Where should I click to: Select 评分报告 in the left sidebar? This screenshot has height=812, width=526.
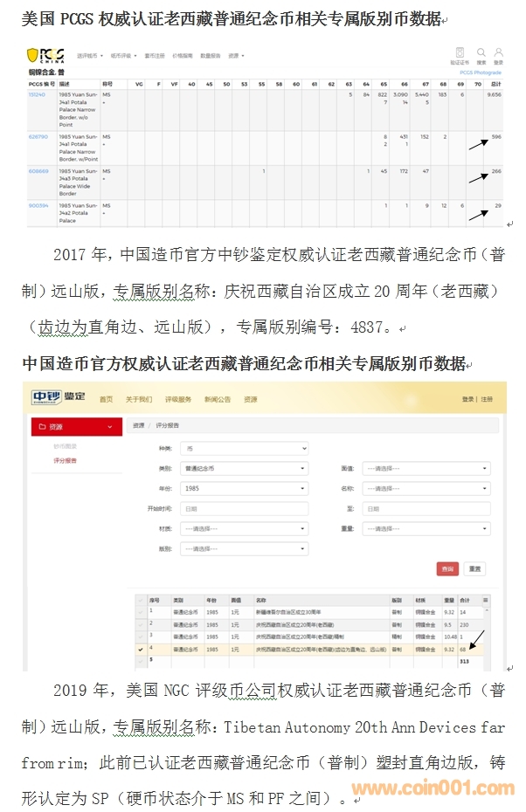(64, 460)
